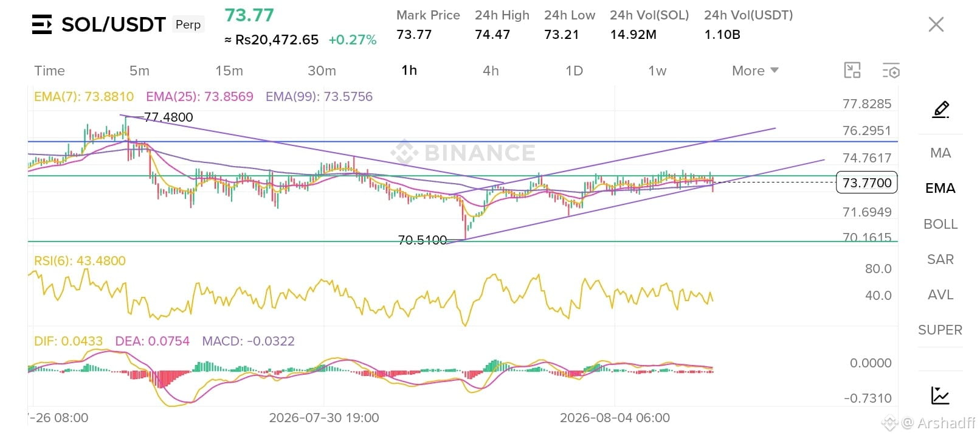Click the MACD -0.7310 axis label
Viewport: 980px width, 438px height.
(868, 398)
